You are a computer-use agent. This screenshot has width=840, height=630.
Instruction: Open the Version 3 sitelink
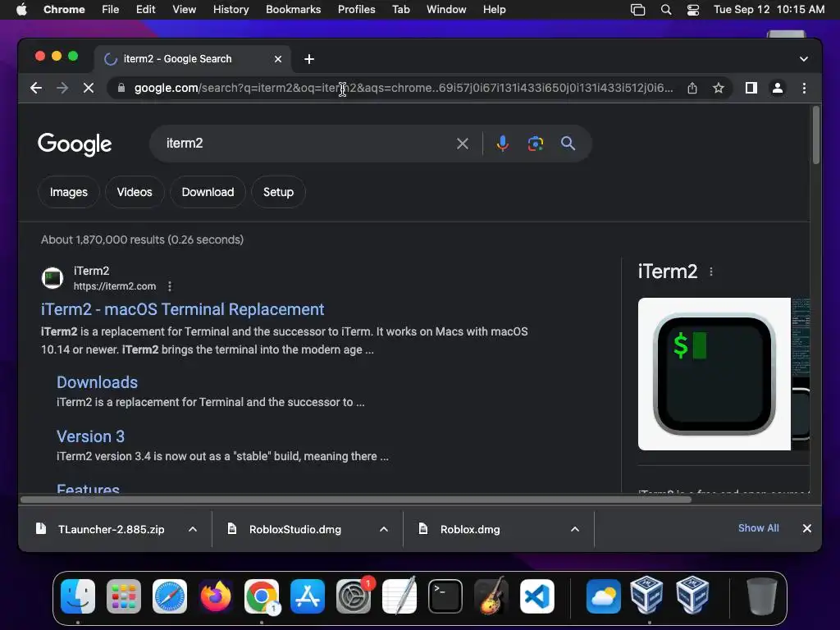pyautogui.click(x=90, y=436)
